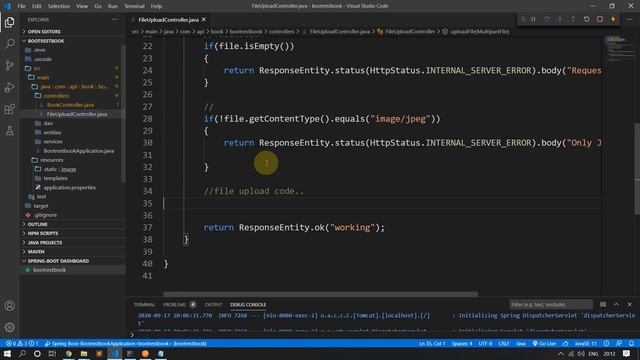Change encoding via UTF-8 status item
This screenshot has width=640, height=360.
coord(485,344)
